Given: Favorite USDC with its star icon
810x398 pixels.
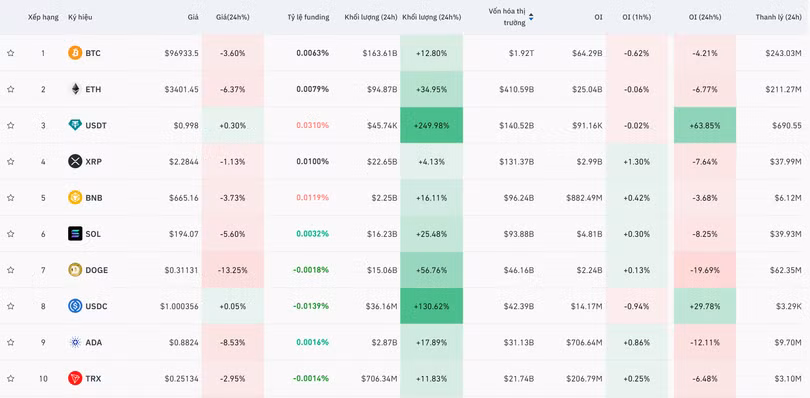Looking at the screenshot, I should click(x=10, y=306).
